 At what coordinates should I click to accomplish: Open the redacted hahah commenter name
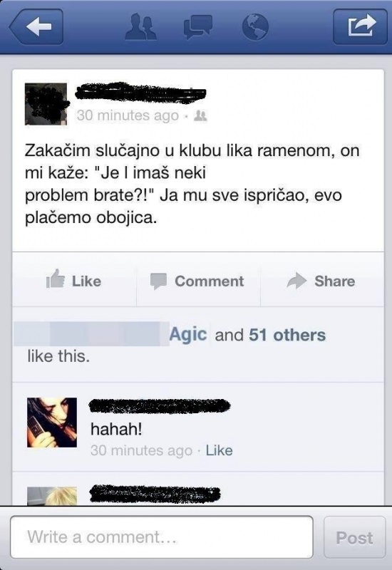pyautogui.click(x=160, y=405)
